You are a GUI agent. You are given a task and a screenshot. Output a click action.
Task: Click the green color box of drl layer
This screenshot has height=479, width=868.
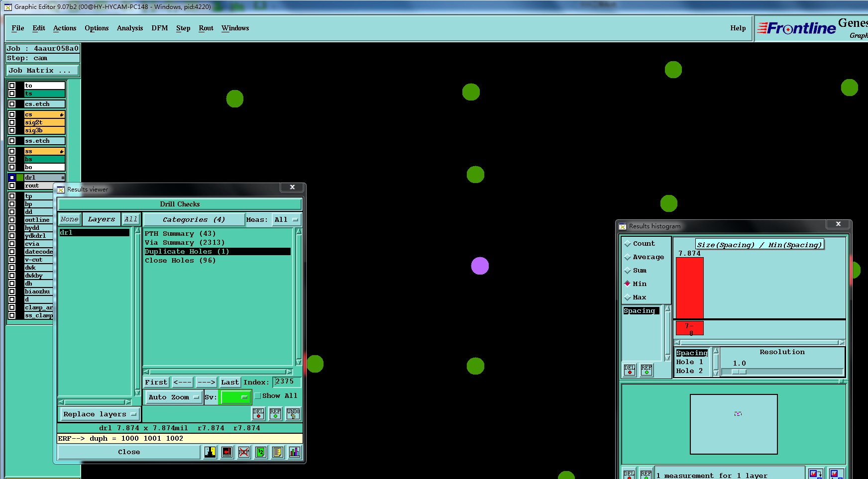pyautogui.click(x=20, y=178)
